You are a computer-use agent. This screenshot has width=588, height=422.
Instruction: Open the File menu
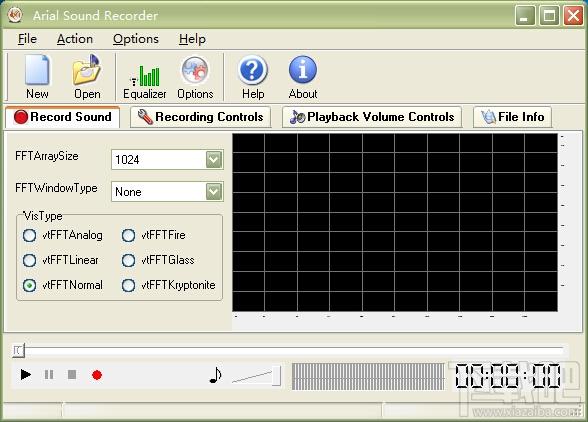[27, 39]
